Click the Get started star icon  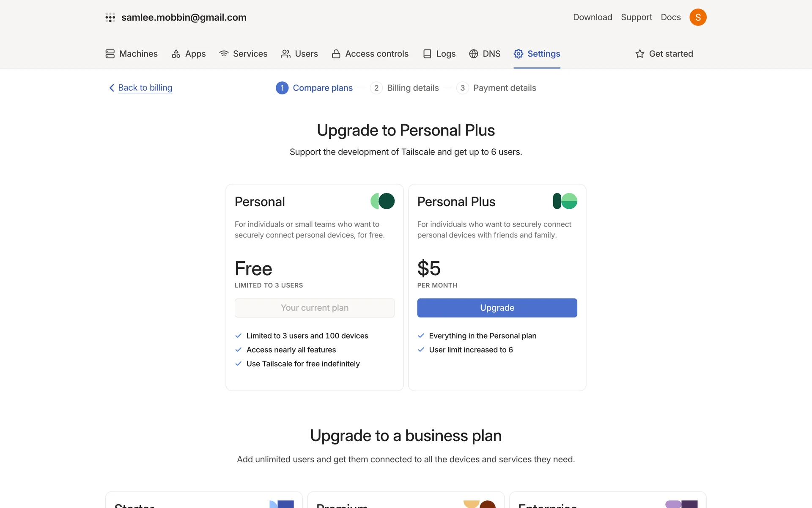pyautogui.click(x=640, y=54)
